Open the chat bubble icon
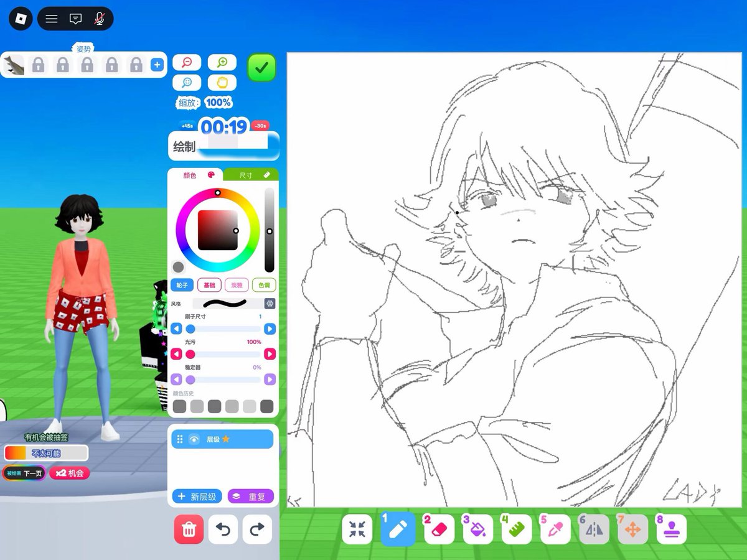747x560 pixels. (x=75, y=19)
